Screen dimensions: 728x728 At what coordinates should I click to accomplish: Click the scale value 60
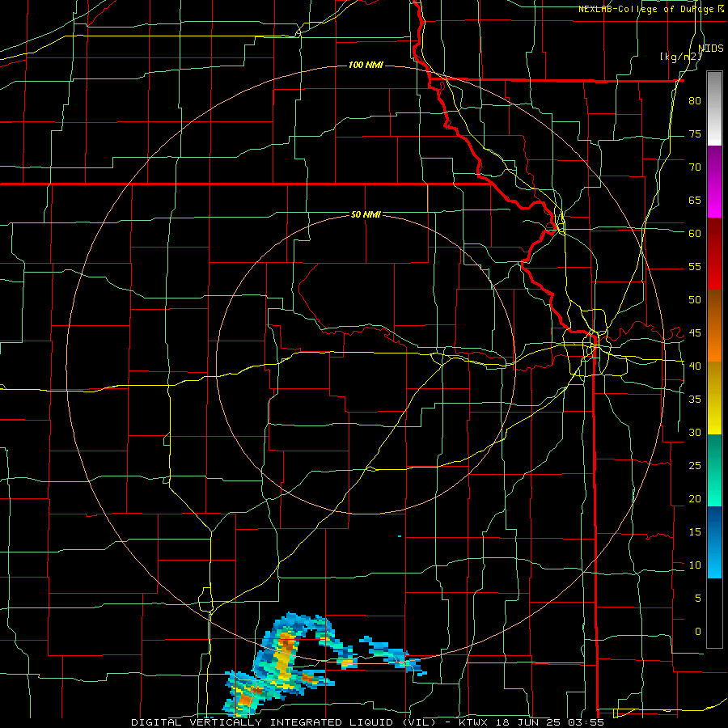click(695, 234)
